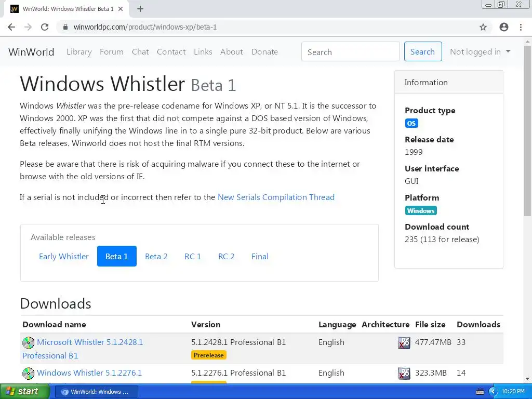The height and width of the screenshot is (399, 532).
Task: Open Microsoft Whistler 5.1.2428.1 Professional B1 download
Action: point(83,349)
